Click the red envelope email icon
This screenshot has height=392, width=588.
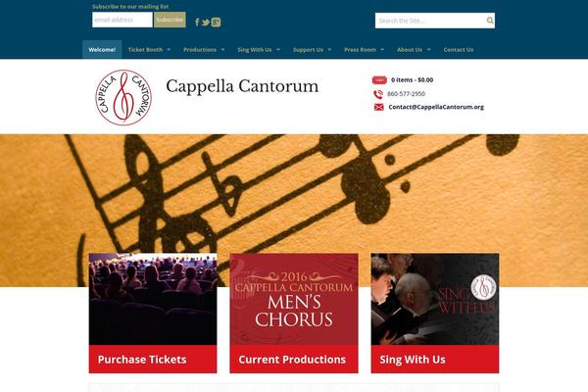pyautogui.click(x=378, y=107)
